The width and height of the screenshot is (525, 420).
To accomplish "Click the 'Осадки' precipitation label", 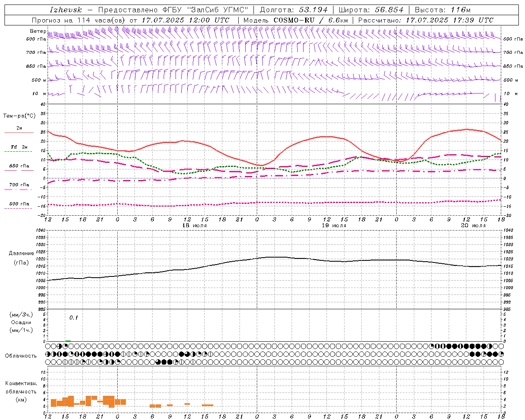I will [21, 322].
